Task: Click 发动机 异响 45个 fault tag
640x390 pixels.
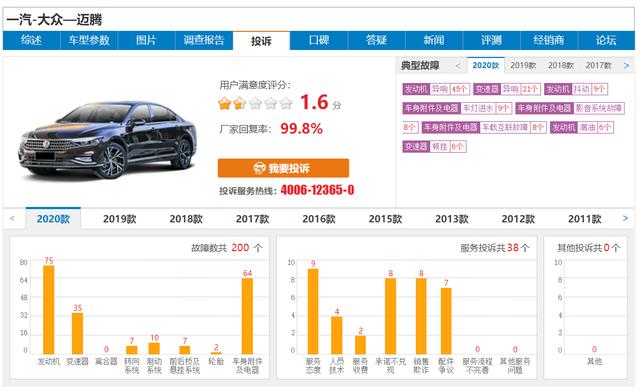Action: pos(436,89)
